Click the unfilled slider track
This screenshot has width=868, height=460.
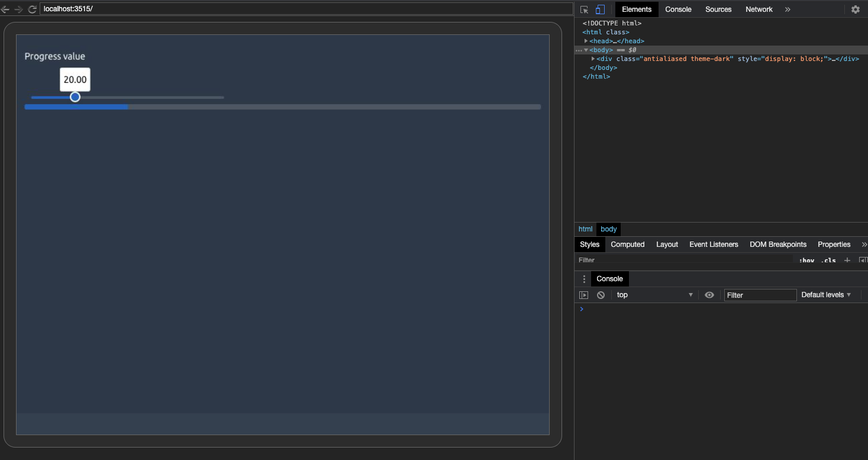pyautogui.click(x=152, y=97)
